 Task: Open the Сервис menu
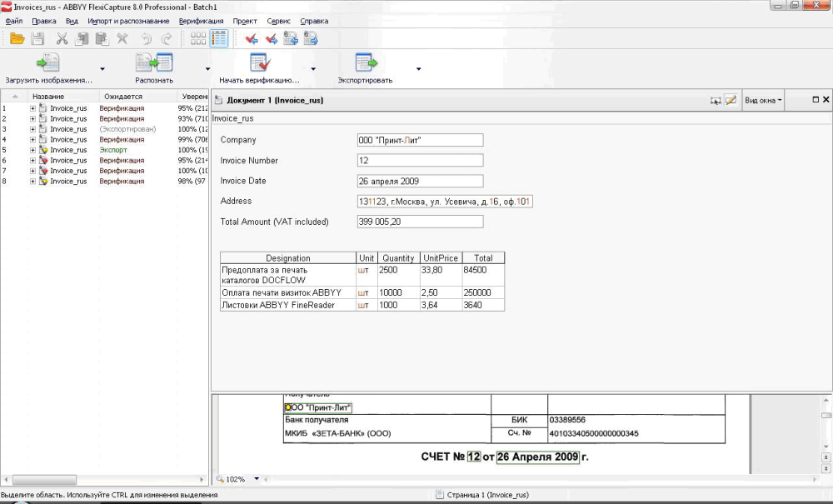(279, 22)
